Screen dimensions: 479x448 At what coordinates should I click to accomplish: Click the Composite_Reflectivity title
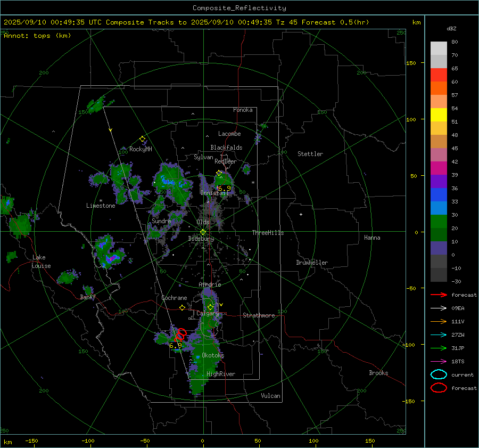(239, 8)
